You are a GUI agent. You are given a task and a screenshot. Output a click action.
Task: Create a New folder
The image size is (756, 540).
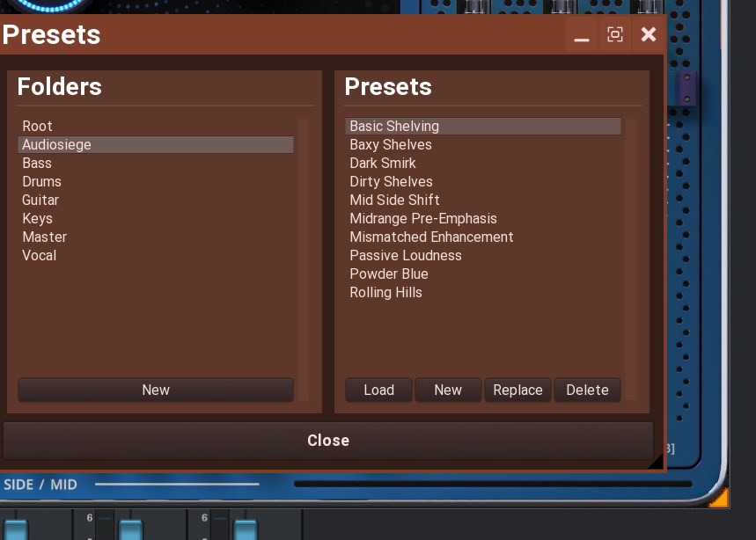coord(156,390)
